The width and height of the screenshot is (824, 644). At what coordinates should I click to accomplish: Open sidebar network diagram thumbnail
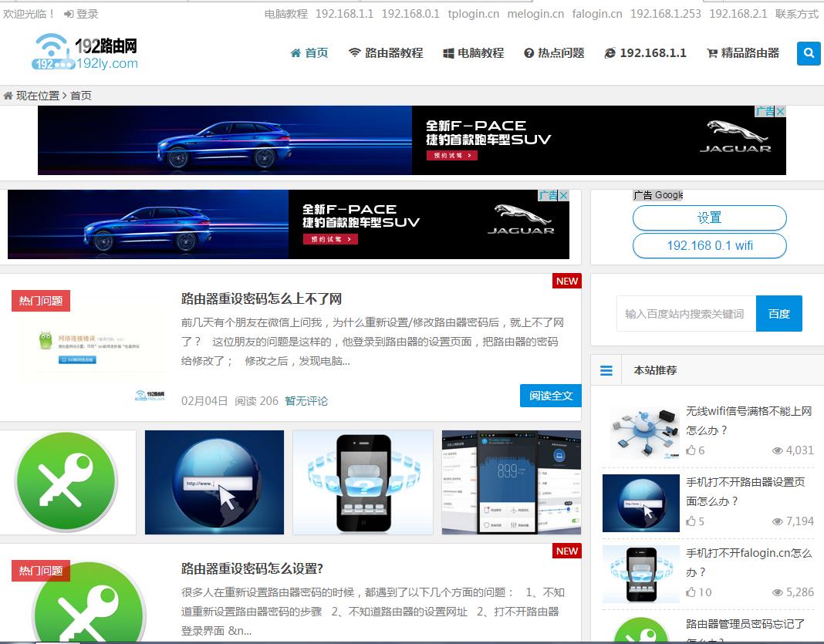tap(641, 432)
